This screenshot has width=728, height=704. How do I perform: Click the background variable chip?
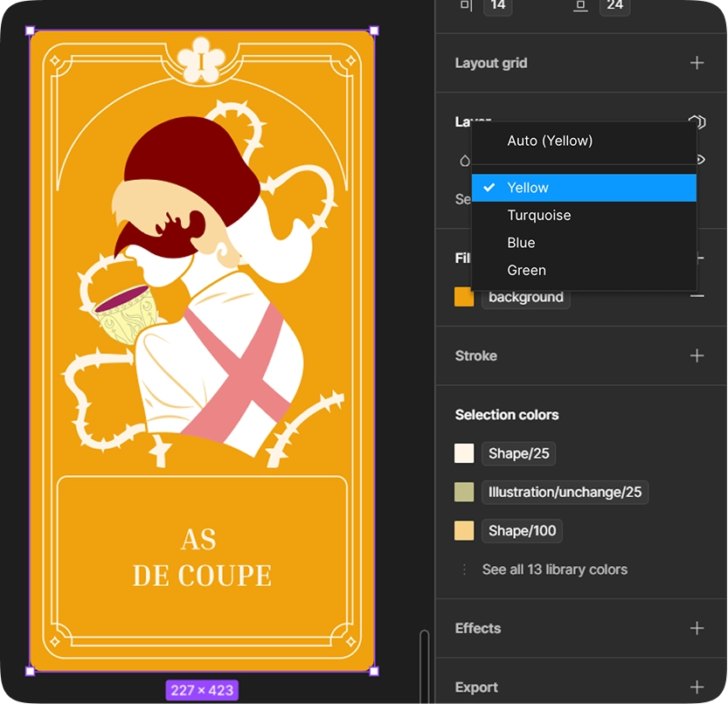pyautogui.click(x=525, y=297)
